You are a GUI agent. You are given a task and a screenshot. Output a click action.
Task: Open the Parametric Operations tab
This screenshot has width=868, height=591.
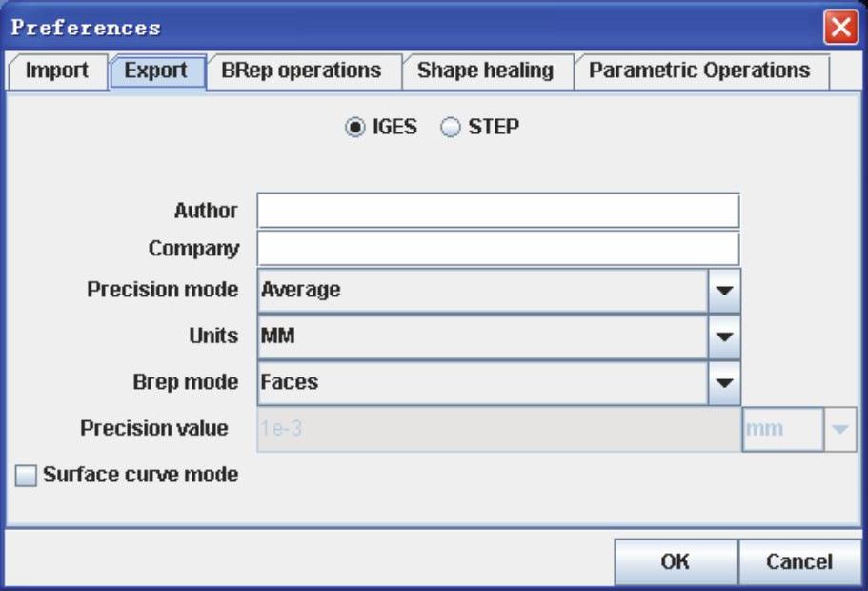(699, 71)
